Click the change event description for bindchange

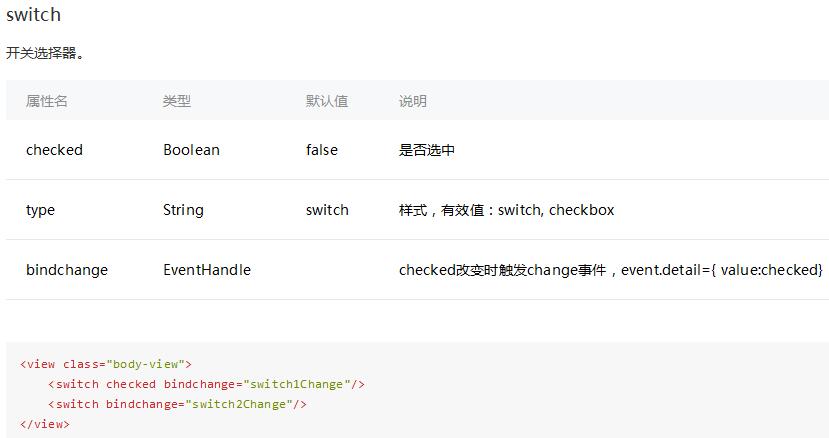point(610,270)
